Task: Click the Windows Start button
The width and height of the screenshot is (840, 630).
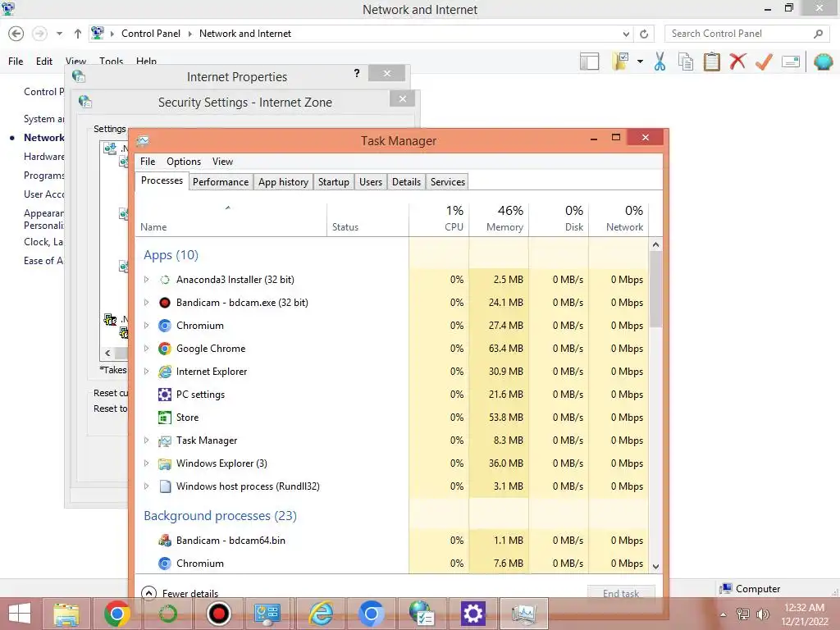Action: click(20, 614)
